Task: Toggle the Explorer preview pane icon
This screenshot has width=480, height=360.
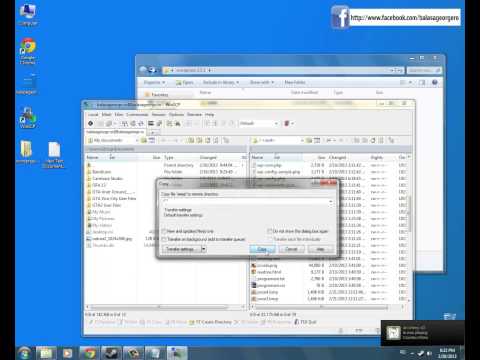Action: (422, 82)
